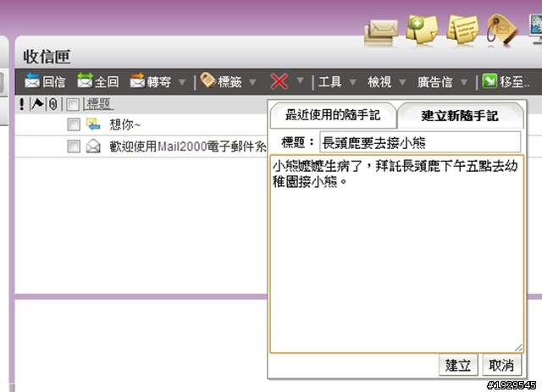The image size is (542, 392).
Task: Switch to 建立新隨手記 tab
Action: 460,115
